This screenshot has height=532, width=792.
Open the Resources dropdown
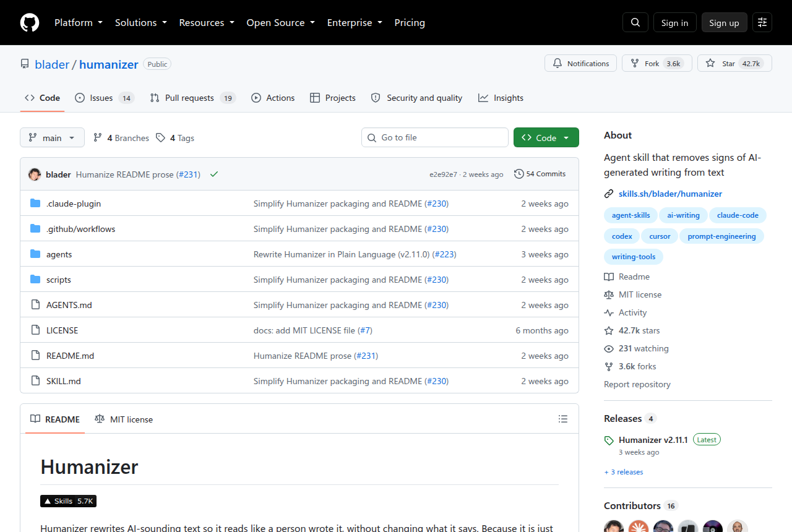pyautogui.click(x=207, y=23)
